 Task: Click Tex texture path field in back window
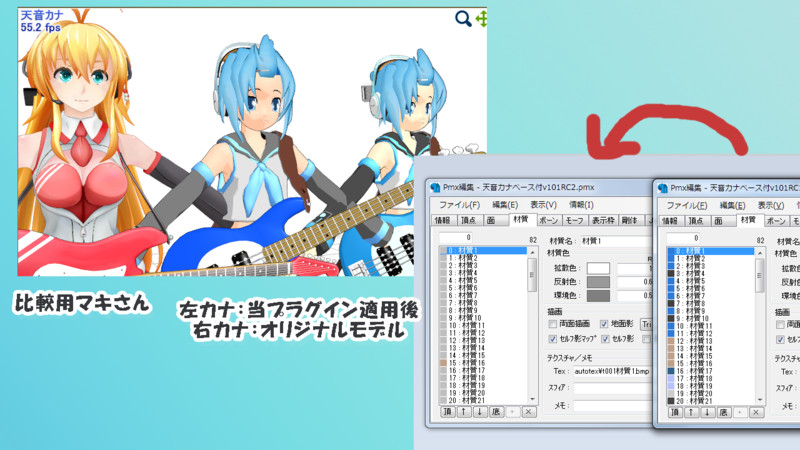click(x=612, y=371)
